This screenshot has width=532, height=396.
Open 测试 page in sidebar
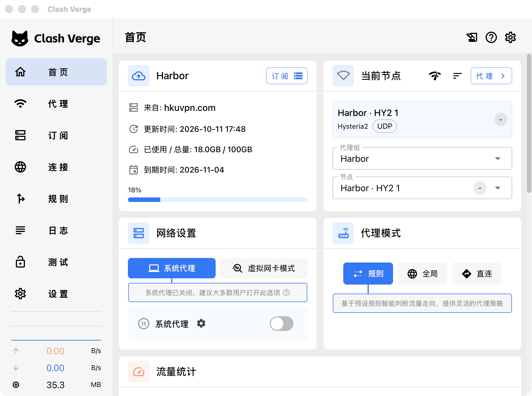click(56, 262)
